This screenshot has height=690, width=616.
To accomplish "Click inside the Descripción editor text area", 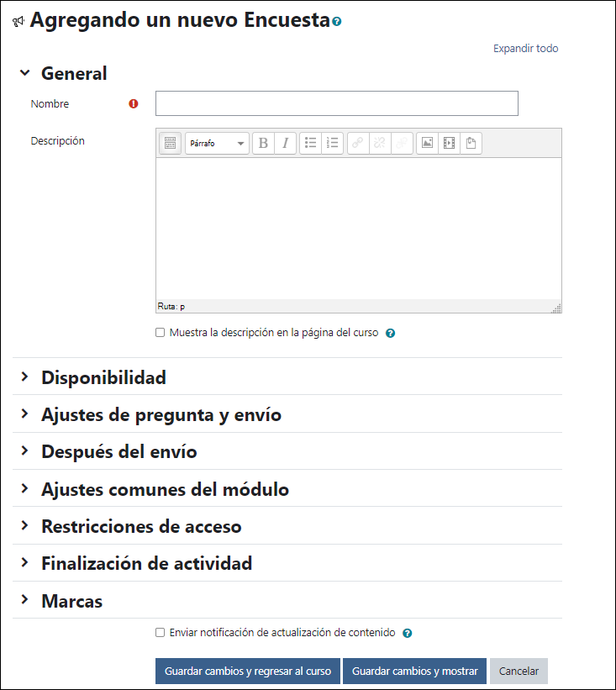I will (x=359, y=229).
